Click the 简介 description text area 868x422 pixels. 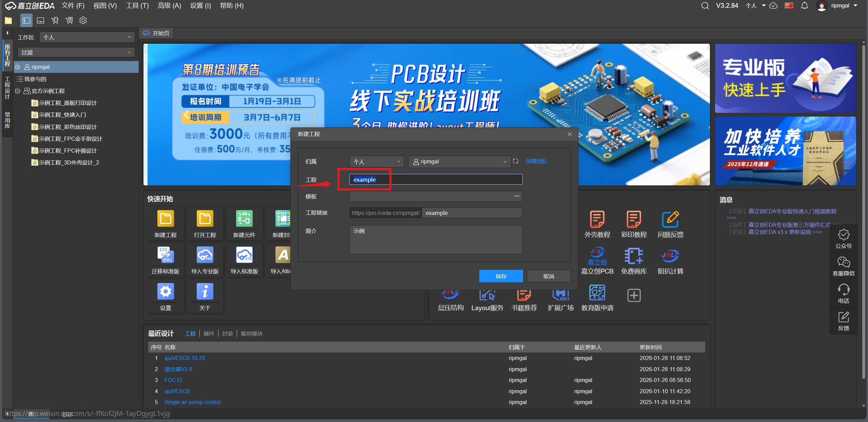(436, 240)
